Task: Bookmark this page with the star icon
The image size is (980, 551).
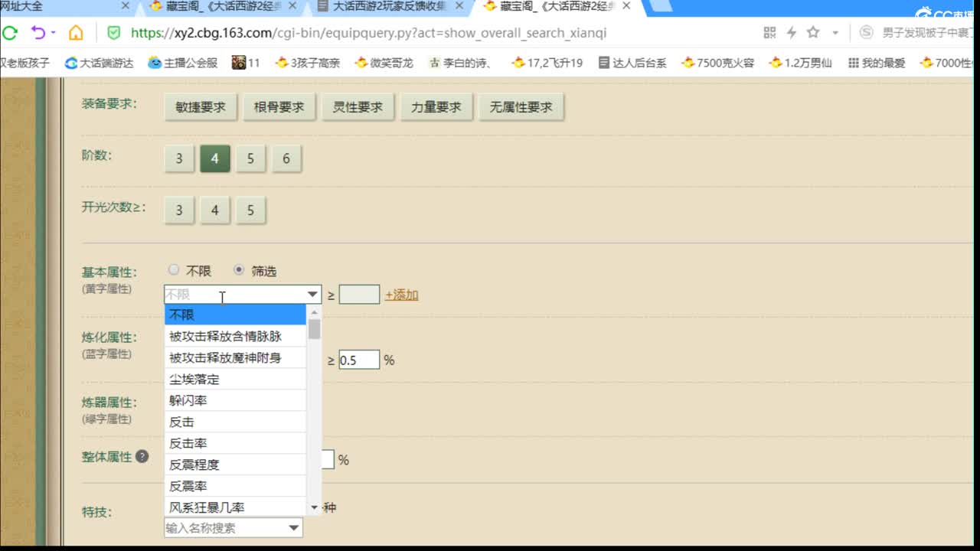Action: click(813, 32)
